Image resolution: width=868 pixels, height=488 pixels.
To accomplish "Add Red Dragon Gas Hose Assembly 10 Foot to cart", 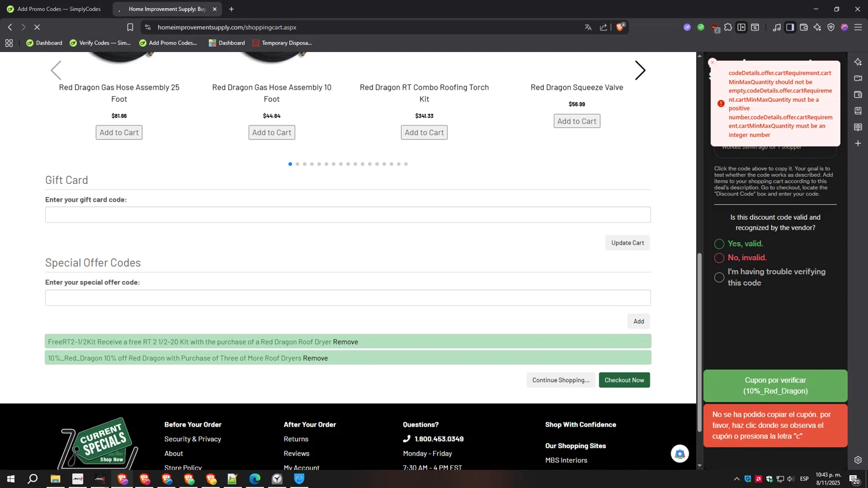I will click(x=272, y=132).
